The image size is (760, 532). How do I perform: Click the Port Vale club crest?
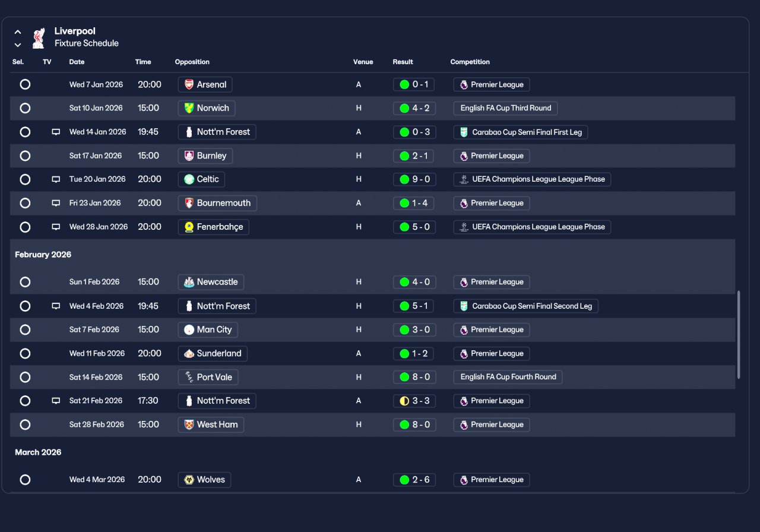click(189, 377)
